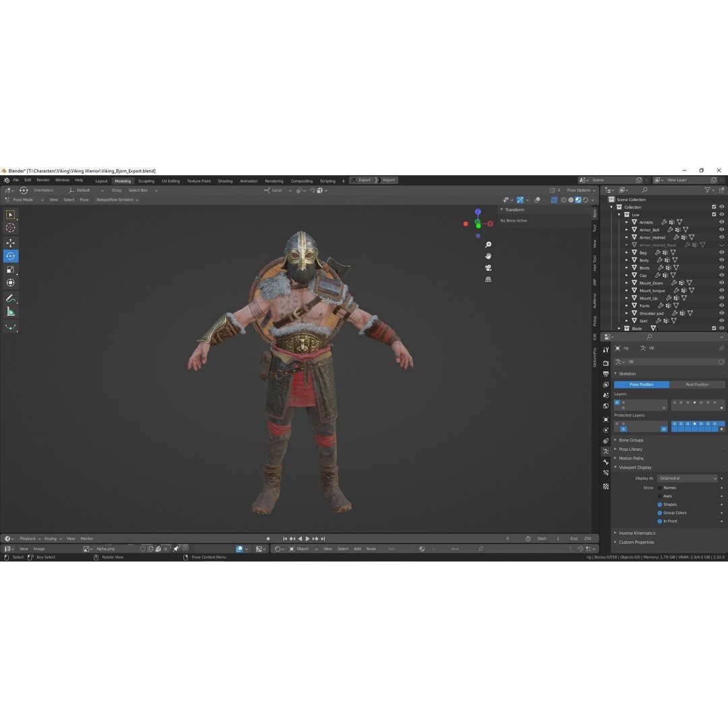Viewport: 728px width, 728px height.
Task: Click the Rest Position button
Action: click(697, 384)
